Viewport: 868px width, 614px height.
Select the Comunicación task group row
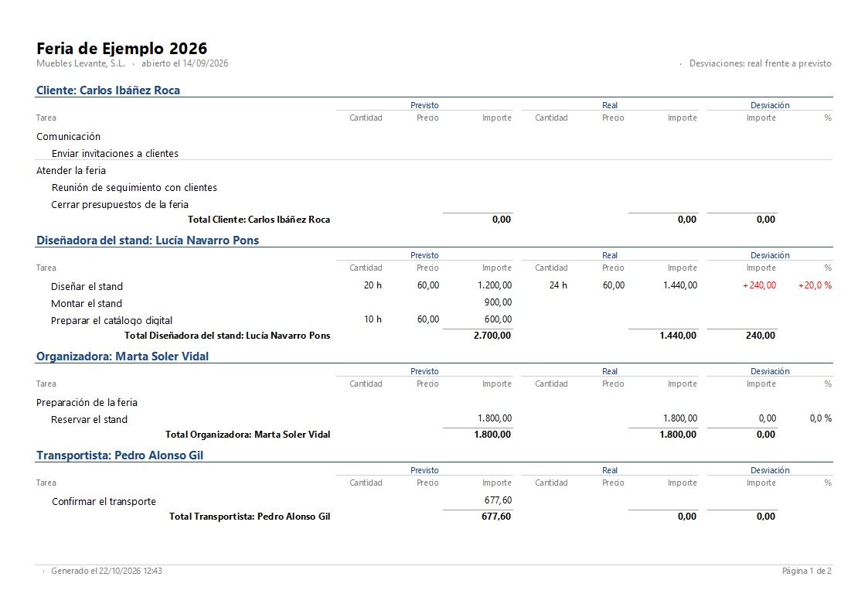click(x=69, y=137)
